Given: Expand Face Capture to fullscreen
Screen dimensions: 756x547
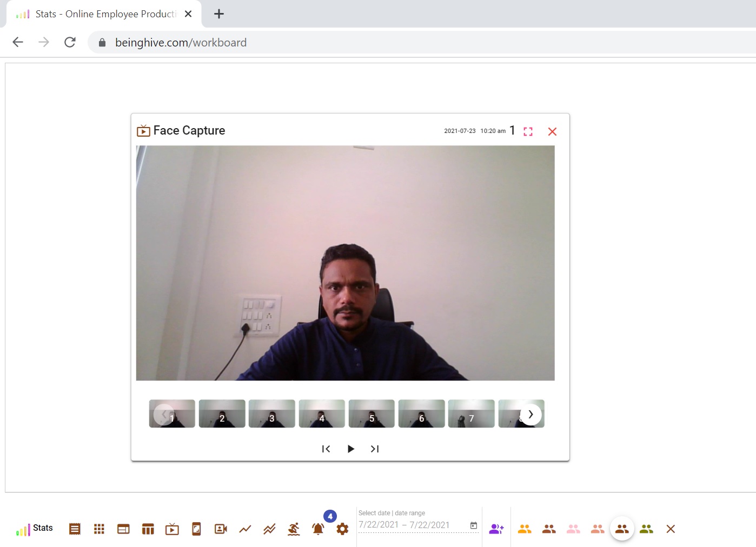Looking at the screenshot, I should tap(528, 131).
